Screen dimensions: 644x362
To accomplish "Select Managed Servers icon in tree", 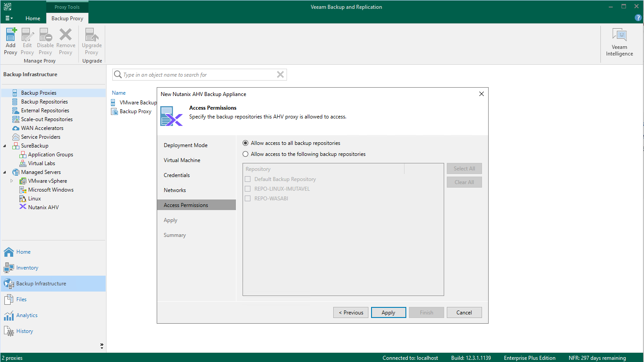I will 15,172.
